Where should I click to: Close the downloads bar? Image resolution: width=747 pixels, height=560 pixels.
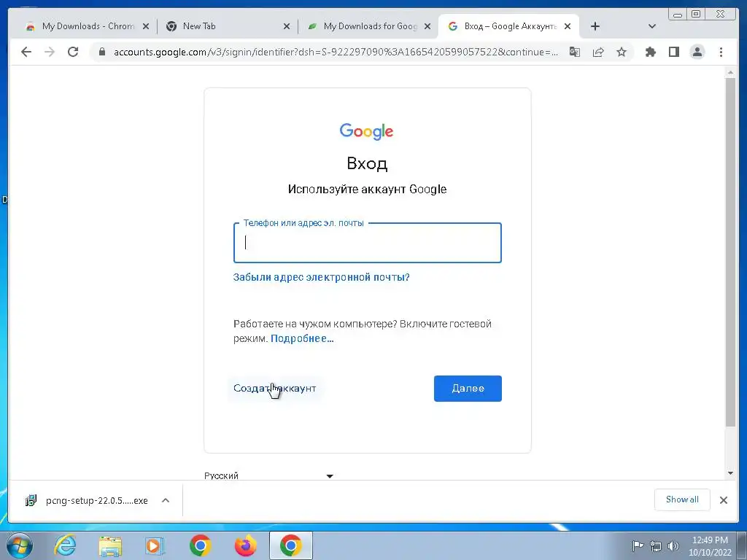723,500
